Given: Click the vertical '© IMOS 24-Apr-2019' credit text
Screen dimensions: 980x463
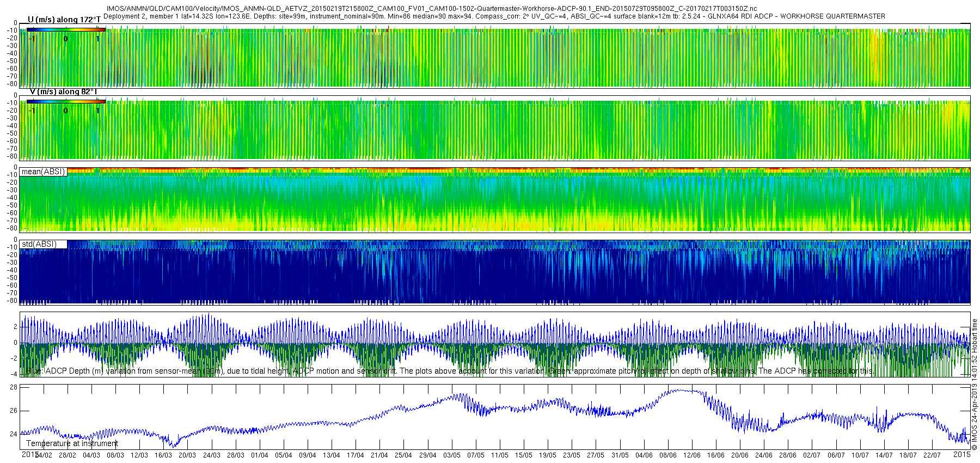Looking at the screenshot, I should (975, 385).
